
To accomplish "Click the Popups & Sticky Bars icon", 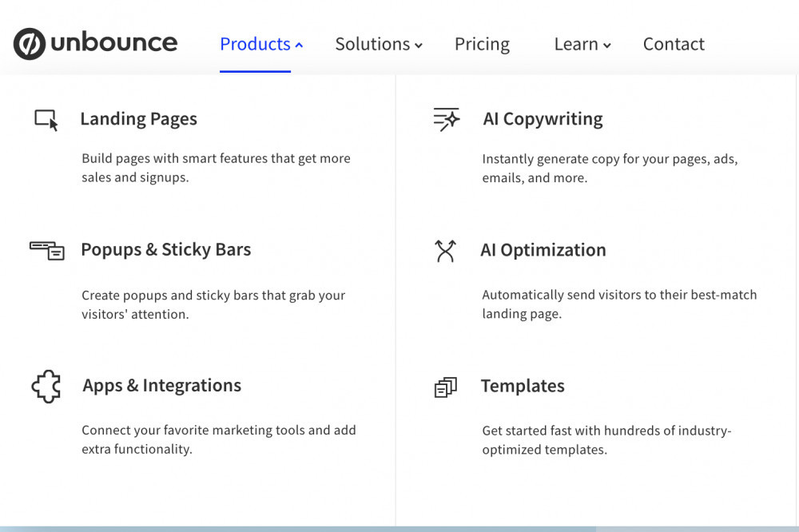I will point(47,251).
